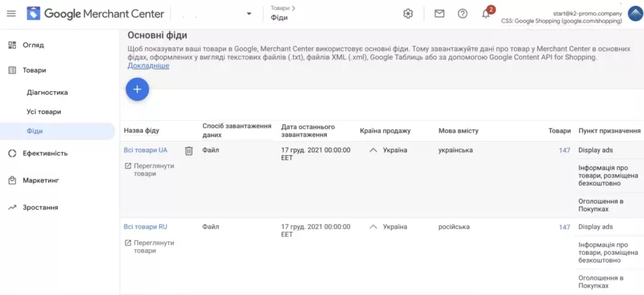Open the help question mark icon
644x295 pixels.
462,14
